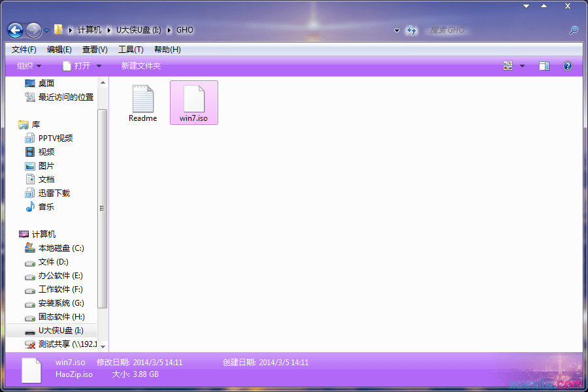
Task: Open the 查看 menu
Action: (94, 49)
